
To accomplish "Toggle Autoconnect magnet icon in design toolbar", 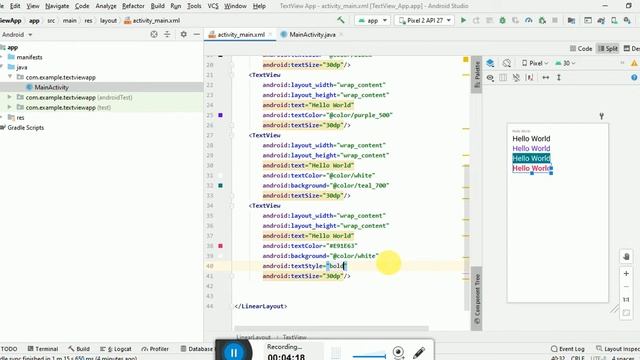I will (516, 78).
